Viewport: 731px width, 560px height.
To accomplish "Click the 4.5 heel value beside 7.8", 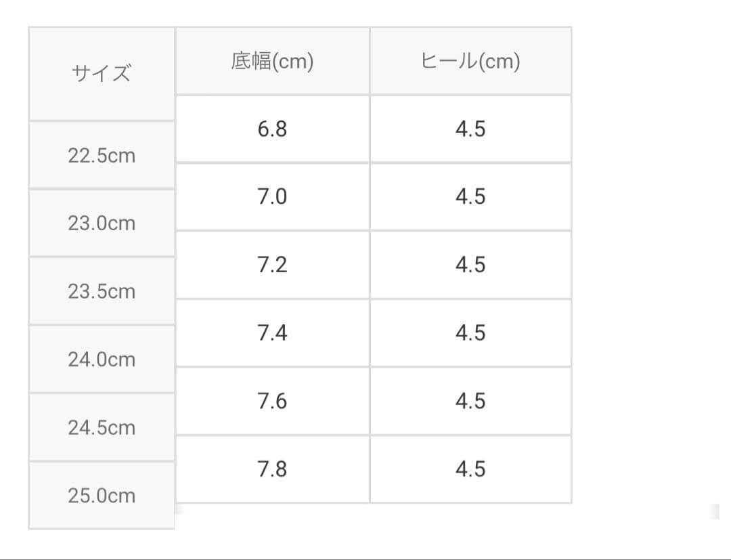I will [x=470, y=469].
